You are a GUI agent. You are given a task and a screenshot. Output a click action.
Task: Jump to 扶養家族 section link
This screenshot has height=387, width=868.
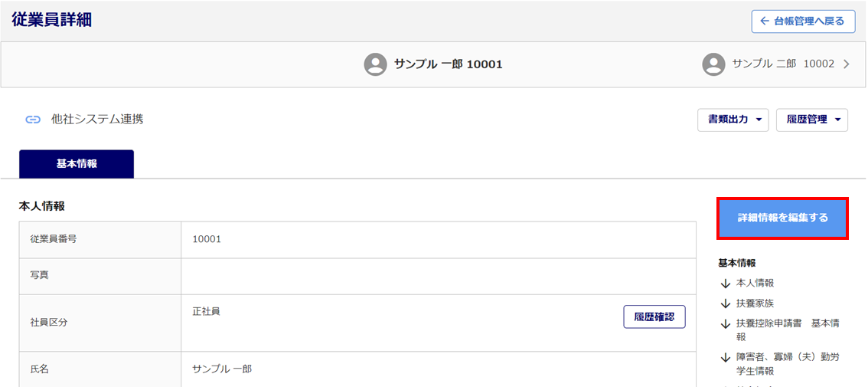[x=755, y=303]
